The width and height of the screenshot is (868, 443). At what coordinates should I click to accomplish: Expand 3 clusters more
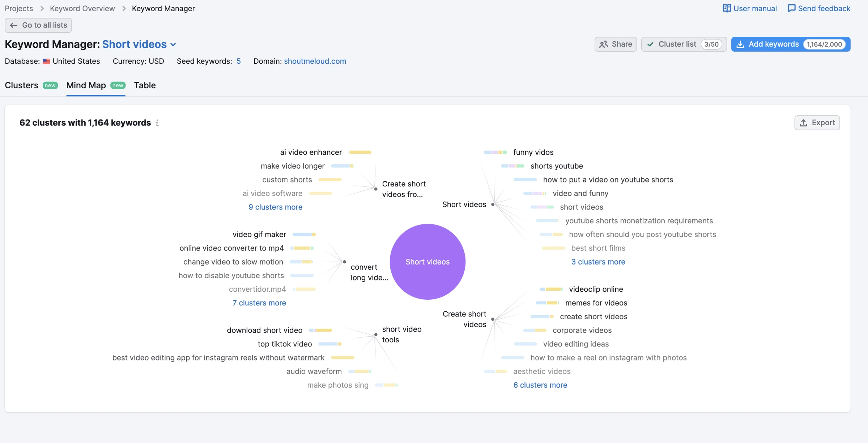[598, 262]
